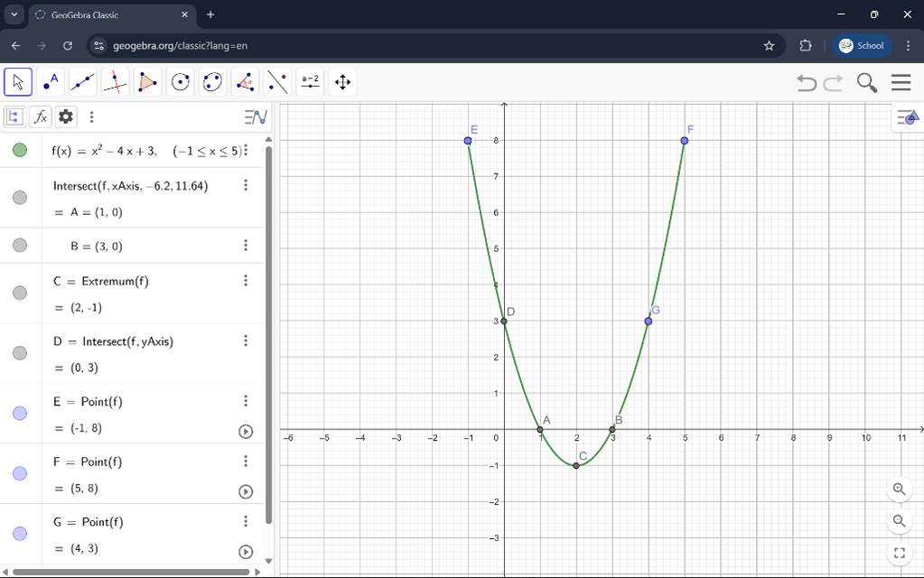The image size is (924, 578).
Task: Select the Ellipse tool
Action: pos(212,83)
